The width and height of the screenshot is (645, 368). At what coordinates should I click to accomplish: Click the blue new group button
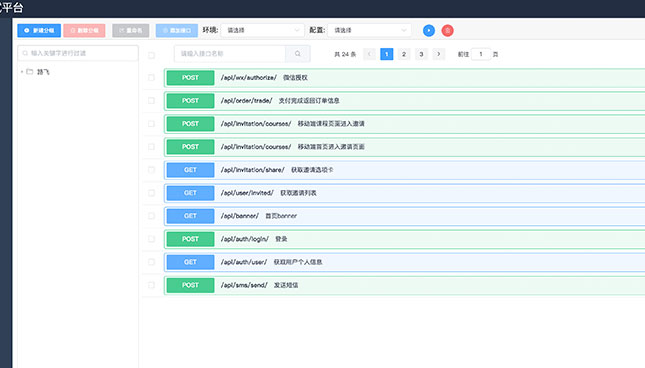click(x=39, y=30)
